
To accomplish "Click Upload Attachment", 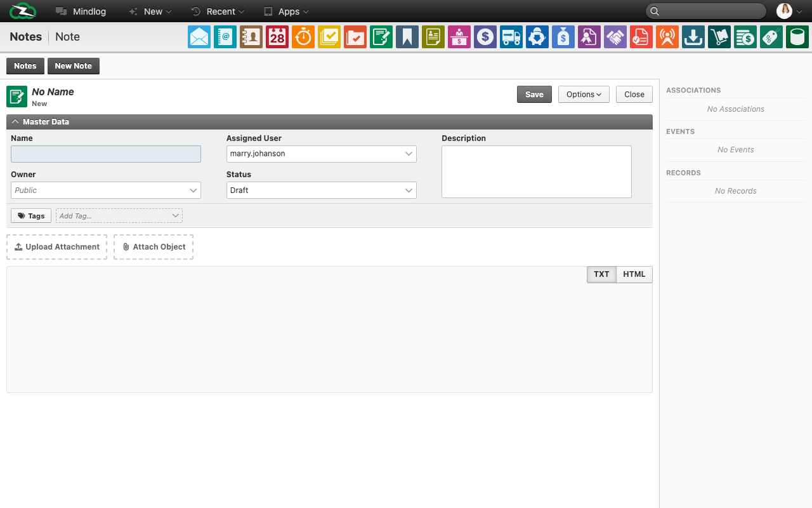I will point(56,247).
